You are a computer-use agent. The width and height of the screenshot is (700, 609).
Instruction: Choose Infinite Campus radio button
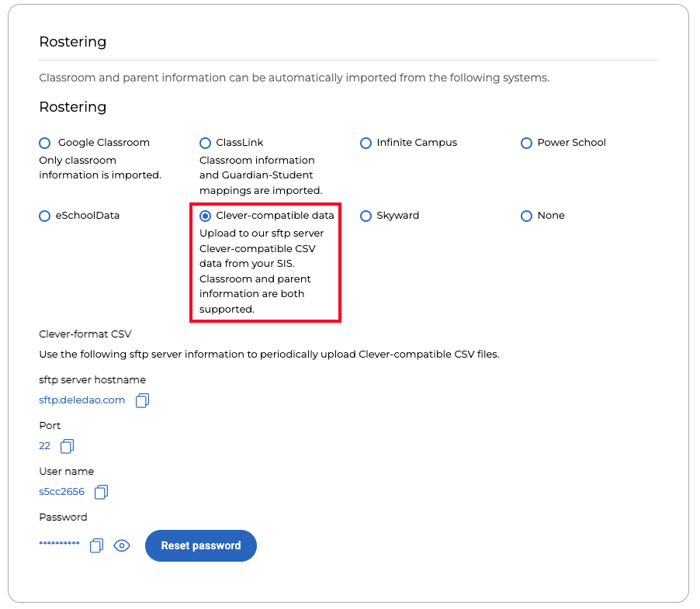(x=366, y=144)
